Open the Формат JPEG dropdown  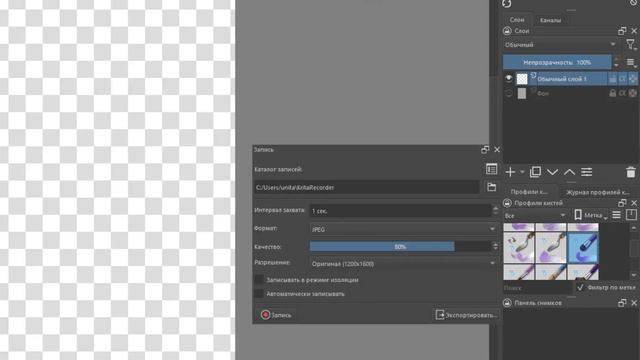pos(404,229)
